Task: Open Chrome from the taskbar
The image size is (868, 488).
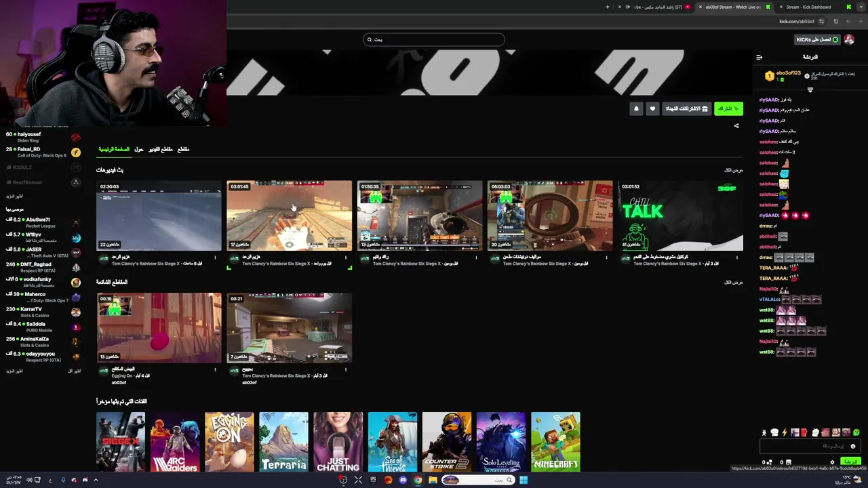Action: (418, 480)
